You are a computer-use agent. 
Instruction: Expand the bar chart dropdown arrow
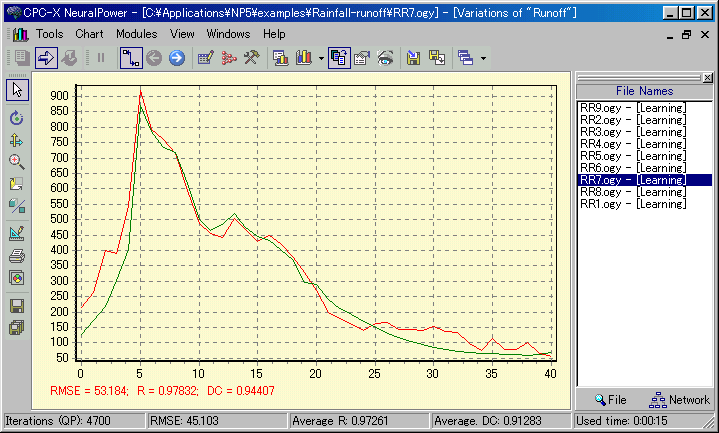click(321, 58)
